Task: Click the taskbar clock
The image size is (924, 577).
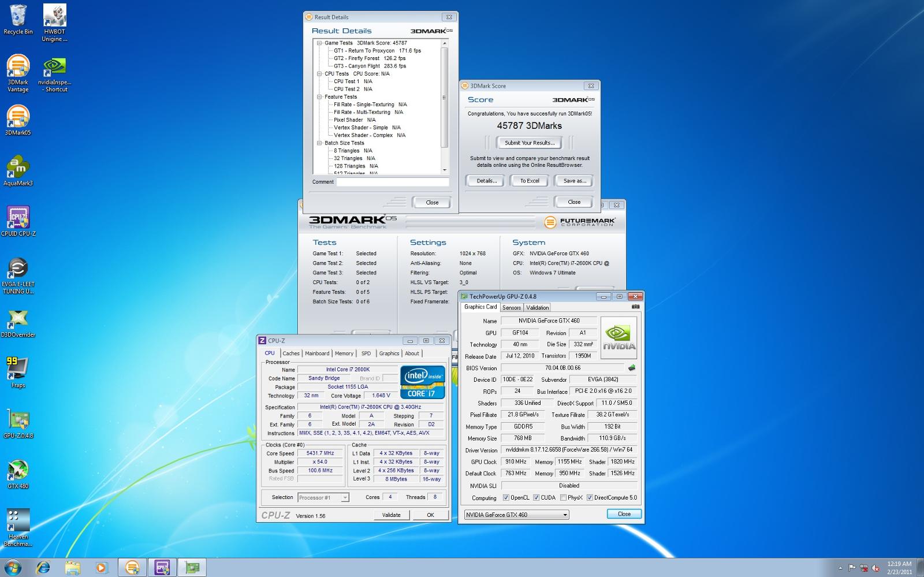Action: click(x=899, y=568)
